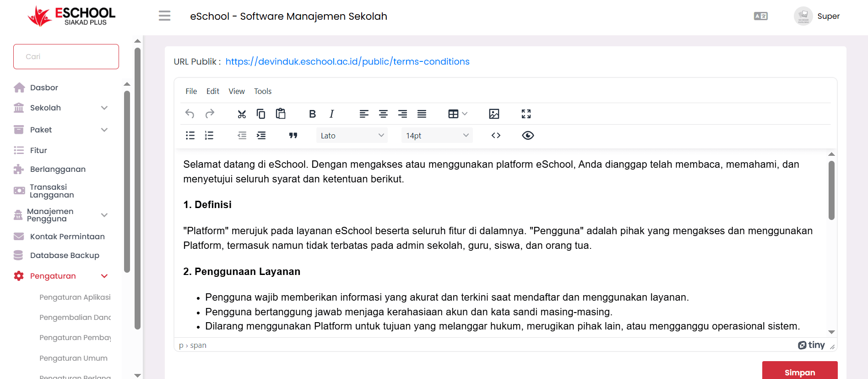This screenshot has height=379, width=868.
Task: Decrease indent of the paragraph
Action: click(242, 135)
